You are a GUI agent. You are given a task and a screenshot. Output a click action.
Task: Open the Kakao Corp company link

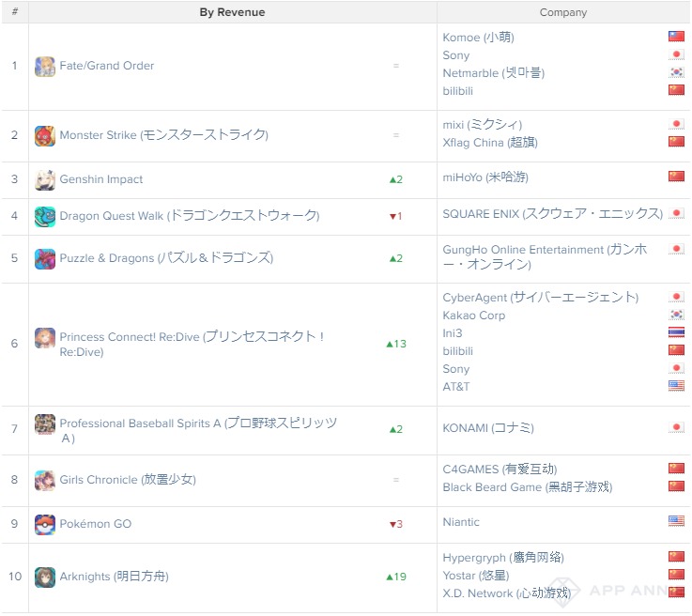click(x=474, y=316)
